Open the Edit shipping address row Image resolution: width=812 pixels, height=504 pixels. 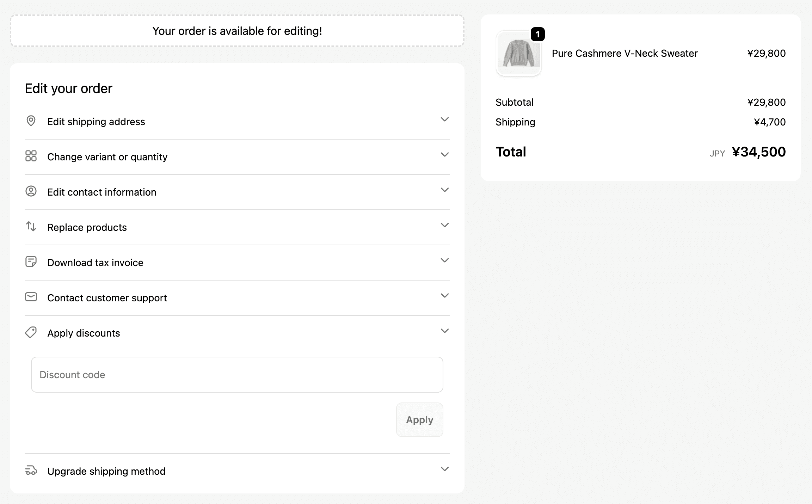pos(237,122)
